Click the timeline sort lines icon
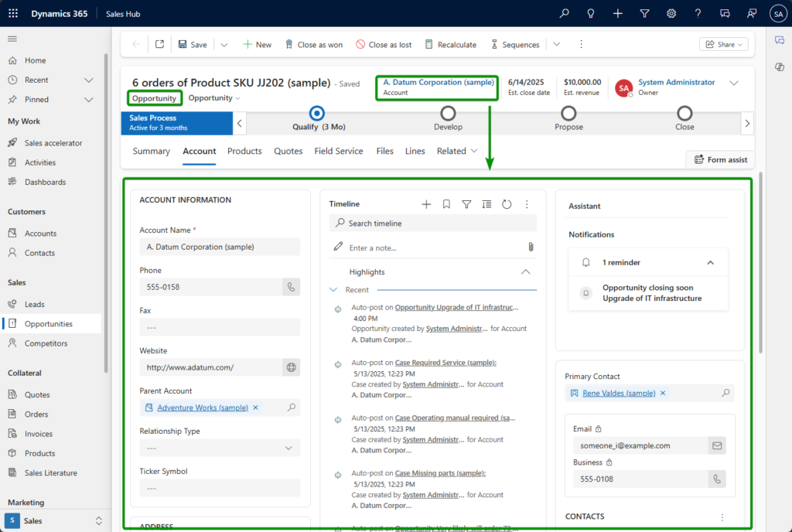This screenshot has width=792, height=532. coord(486,204)
